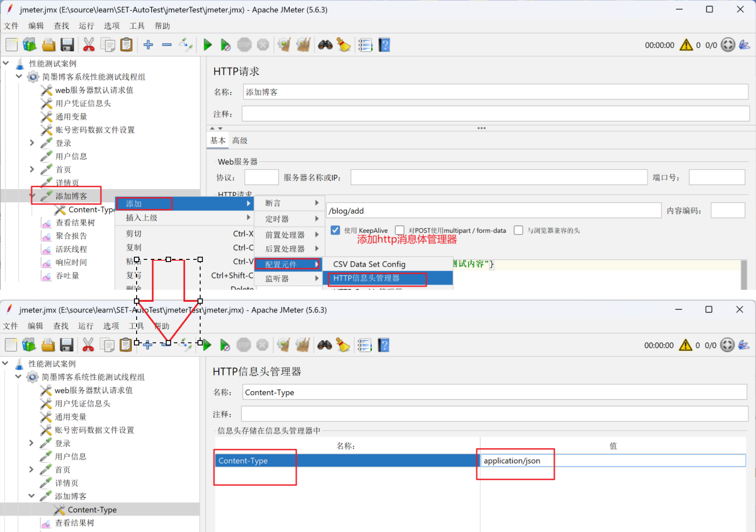The image size is (756, 532).
Task: Open Function helper icon in bottom window
Action: [365, 345]
